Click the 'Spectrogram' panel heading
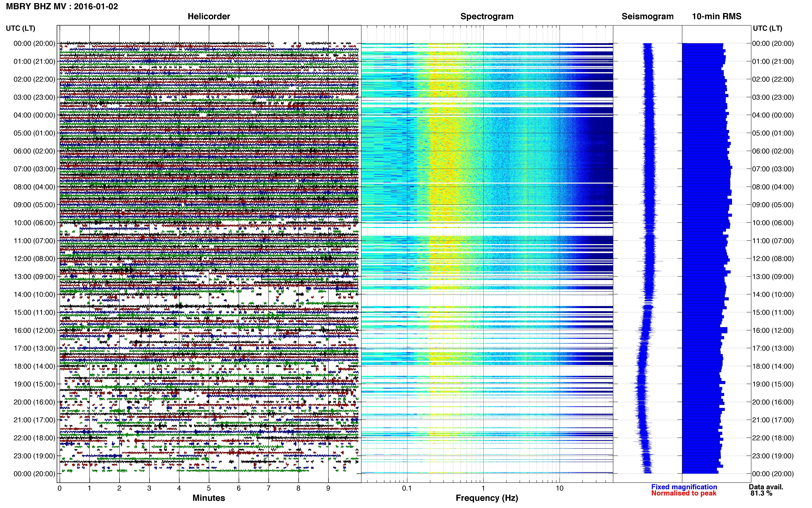Viewport: 812px width, 508px height. click(487, 16)
